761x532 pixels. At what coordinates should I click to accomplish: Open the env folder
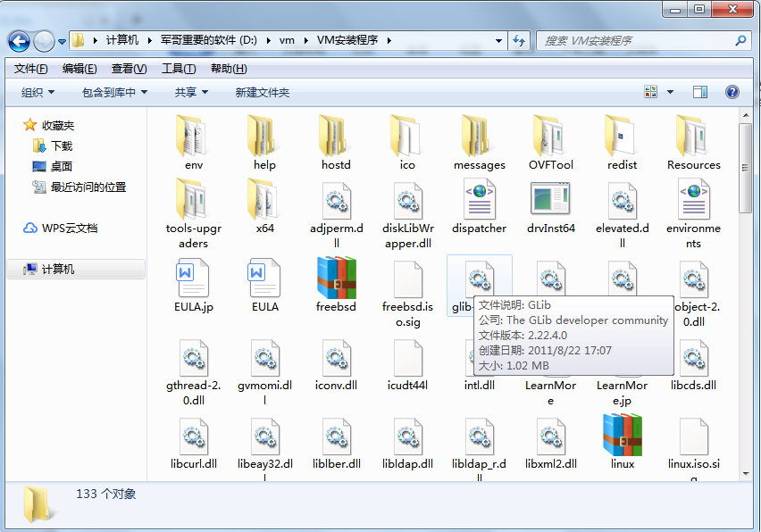coord(193,142)
